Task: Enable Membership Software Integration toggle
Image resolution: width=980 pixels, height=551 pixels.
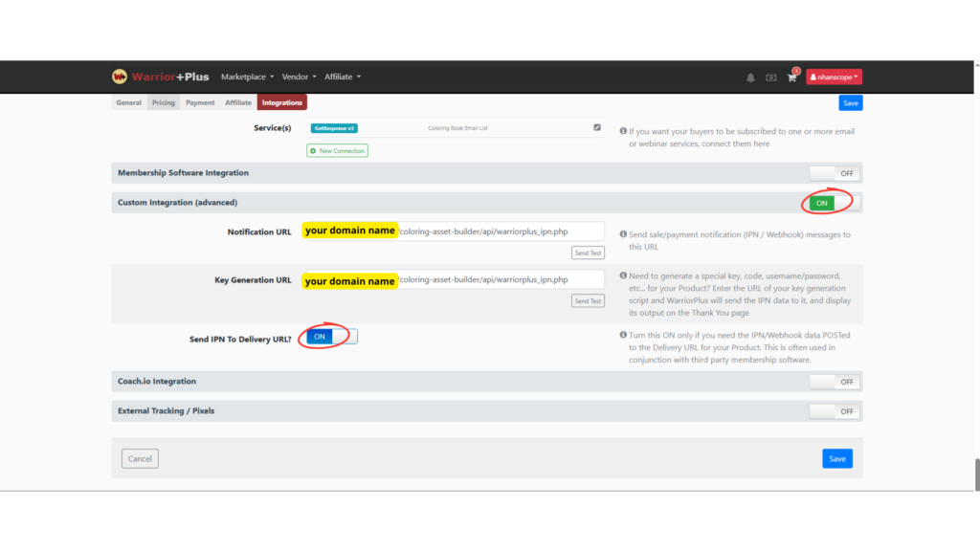Action: click(834, 173)
